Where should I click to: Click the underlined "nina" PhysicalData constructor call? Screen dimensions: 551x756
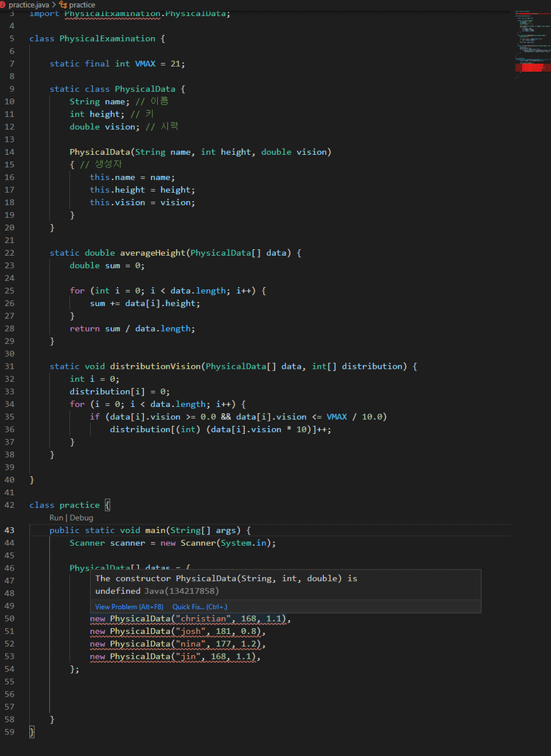pyautogui.click(x=177, y=644)
